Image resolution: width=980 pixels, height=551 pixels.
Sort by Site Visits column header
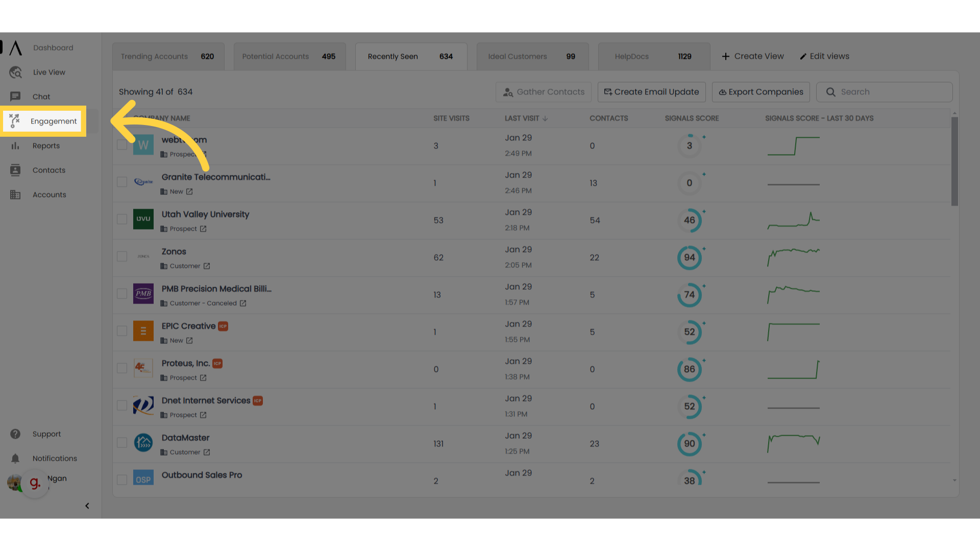pyautogui.click(x=451, y=118)
